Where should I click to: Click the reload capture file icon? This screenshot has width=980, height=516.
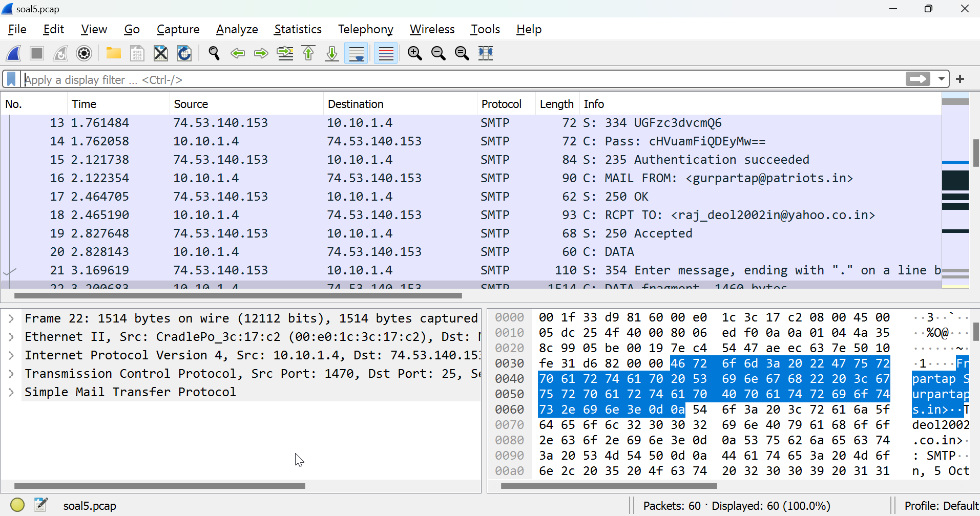pyautogui.click(x=184, y=53)
